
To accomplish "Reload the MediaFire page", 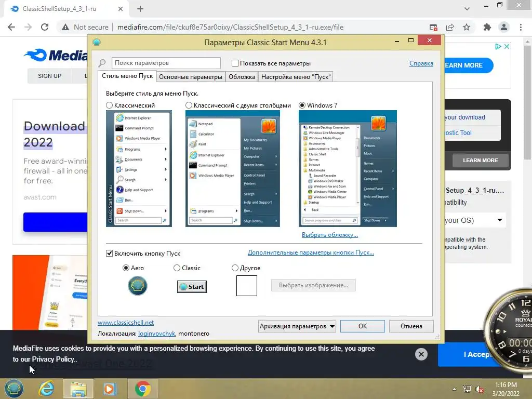I will click(x=45, y=27).
